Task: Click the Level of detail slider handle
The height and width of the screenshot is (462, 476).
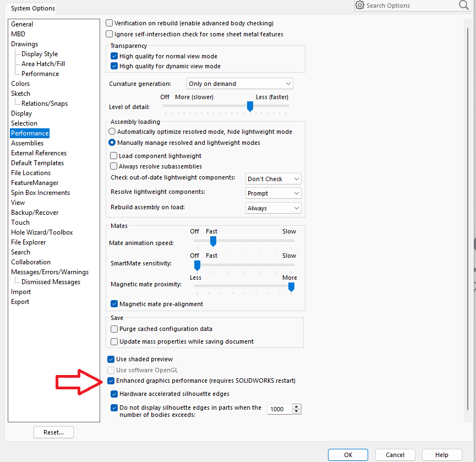Action: click(x=250, y=106)
